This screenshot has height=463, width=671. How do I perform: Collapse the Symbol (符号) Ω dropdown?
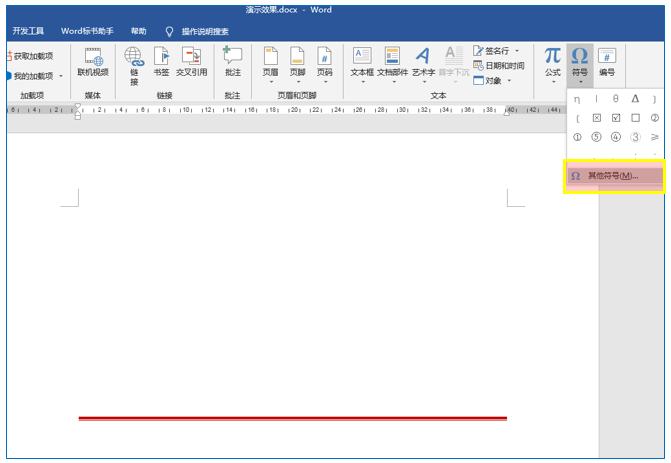coord(580,65)
